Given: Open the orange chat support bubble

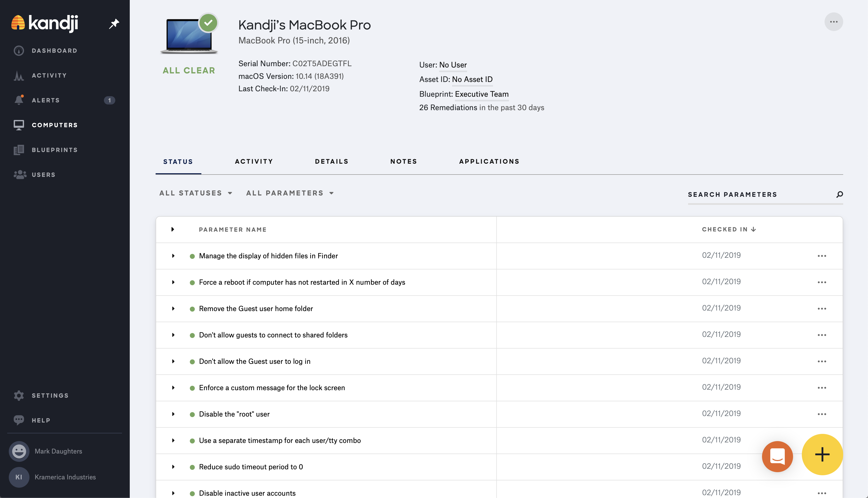Looking at the screenshot, I should pos(777,456).
